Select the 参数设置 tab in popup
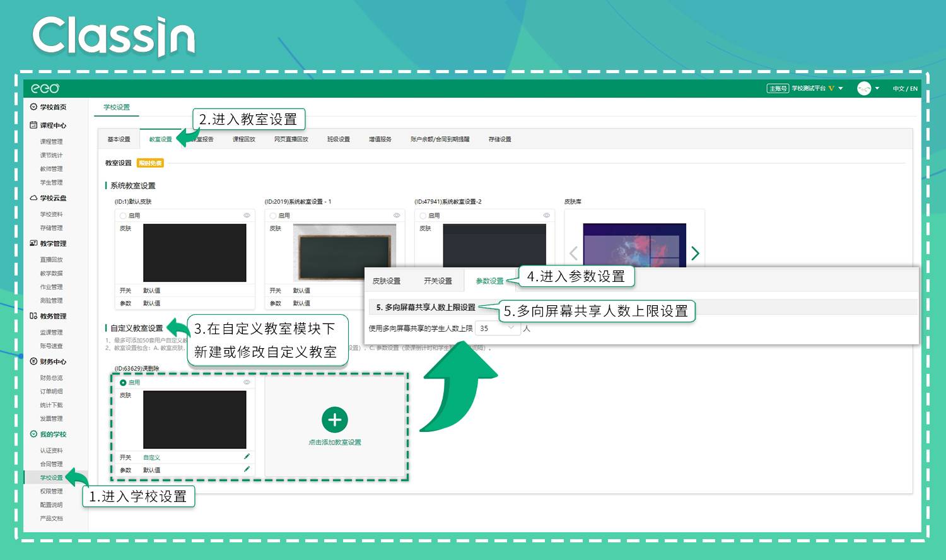The width and height of the screenshot is (946, 560). 489,281
